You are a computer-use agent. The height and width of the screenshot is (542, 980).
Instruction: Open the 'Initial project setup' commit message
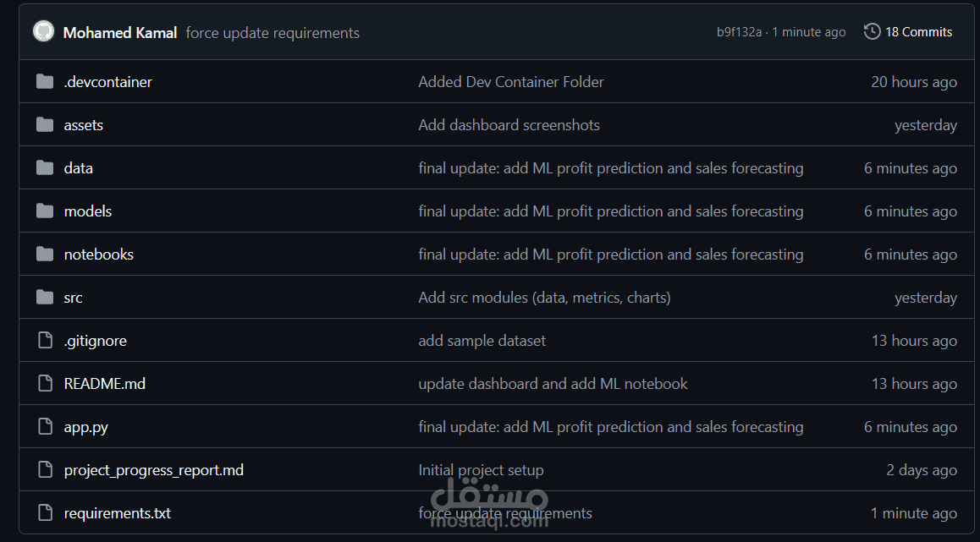click(x=481, y=470)
